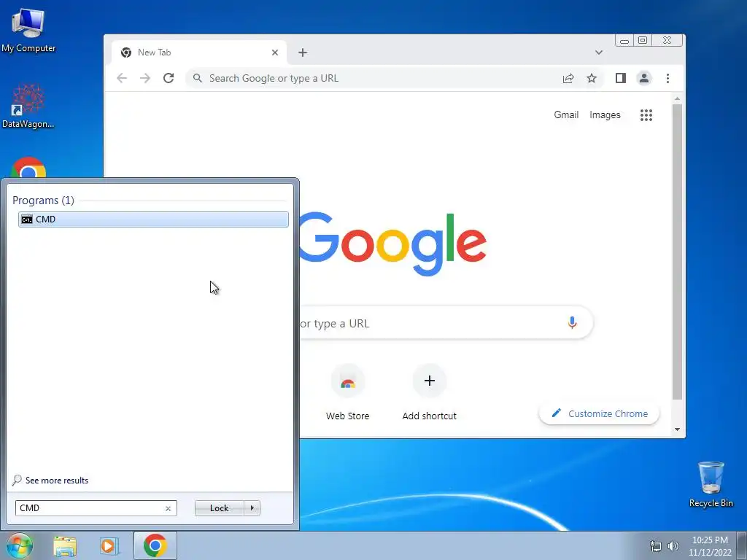Viewport: 747px width, 560px height.
Task: Reload the page in Chrome
Action: (169, 78)
